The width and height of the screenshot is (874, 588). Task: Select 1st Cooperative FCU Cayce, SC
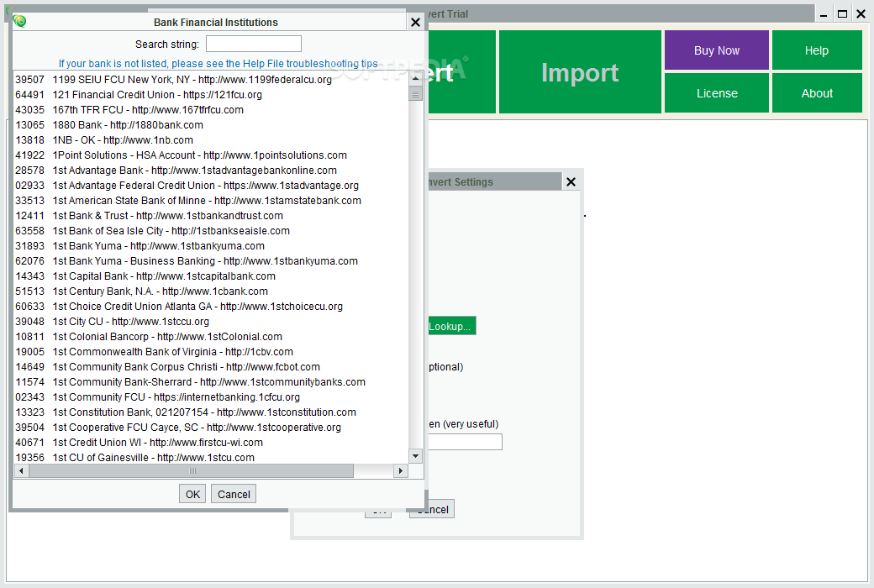[x=211, y=427]
